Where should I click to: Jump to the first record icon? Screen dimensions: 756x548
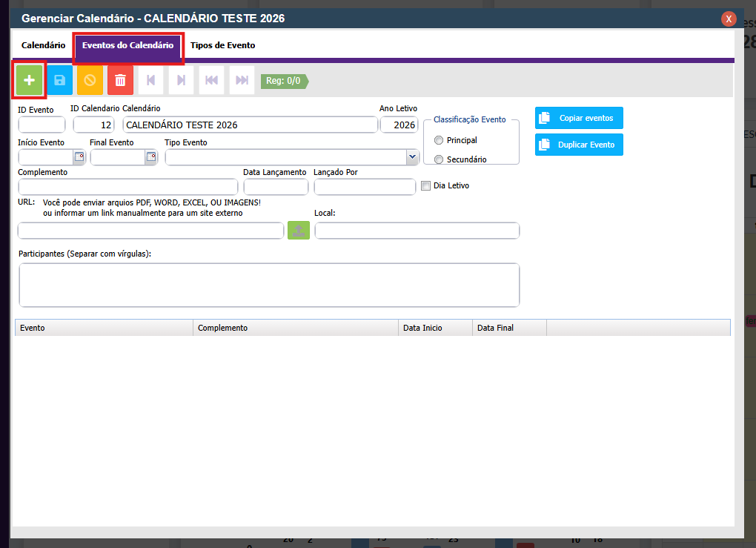coord(211,80)
